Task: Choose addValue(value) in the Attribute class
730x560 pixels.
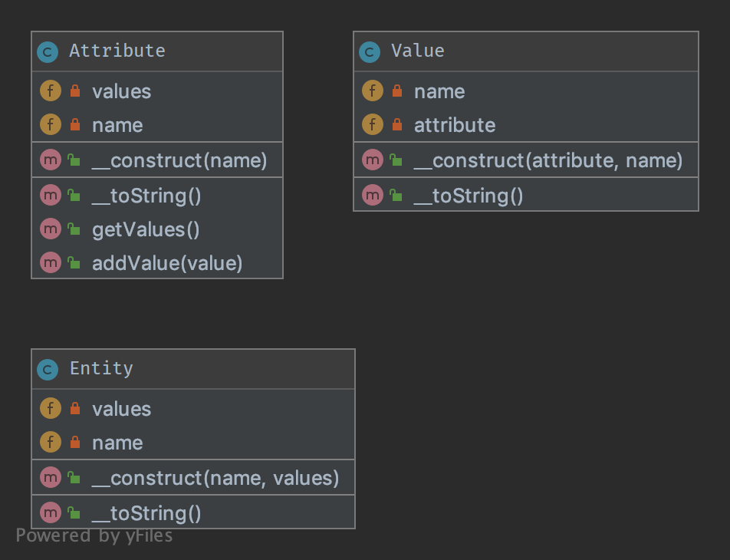Action: pos(167,263)
